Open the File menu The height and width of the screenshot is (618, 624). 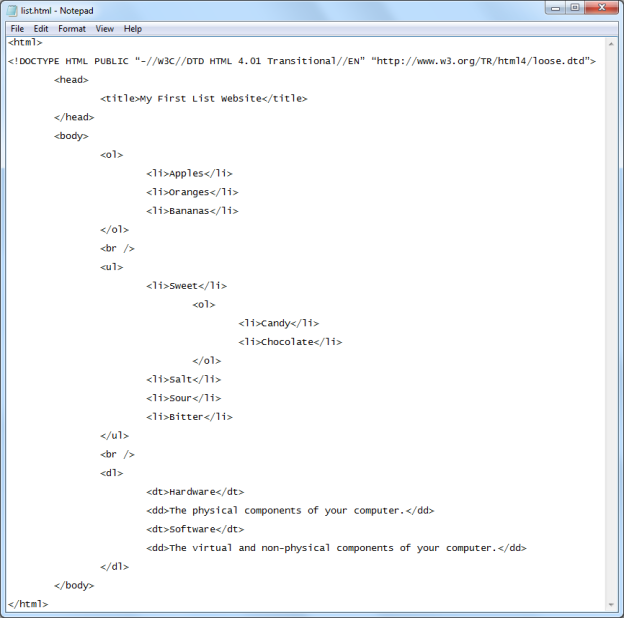pos(17,29)
